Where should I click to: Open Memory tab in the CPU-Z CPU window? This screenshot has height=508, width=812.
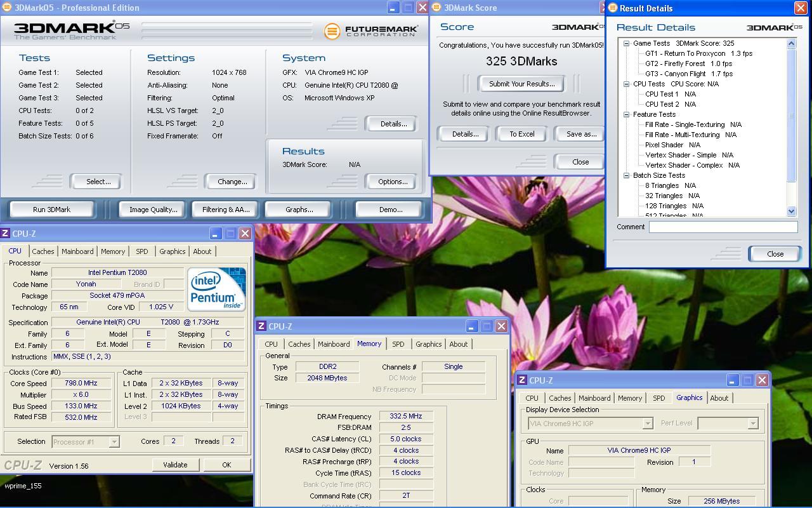(113, 251)
